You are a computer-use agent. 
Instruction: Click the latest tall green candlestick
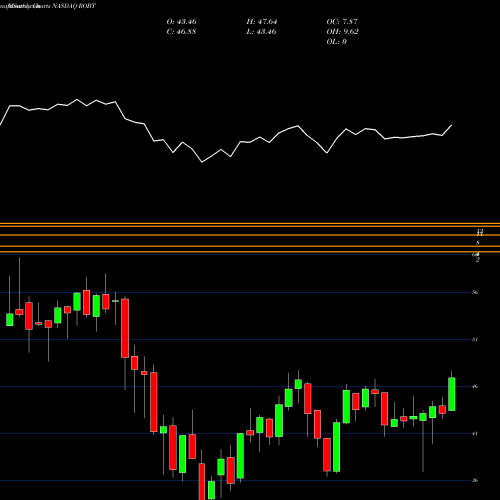tap(452, 394)
